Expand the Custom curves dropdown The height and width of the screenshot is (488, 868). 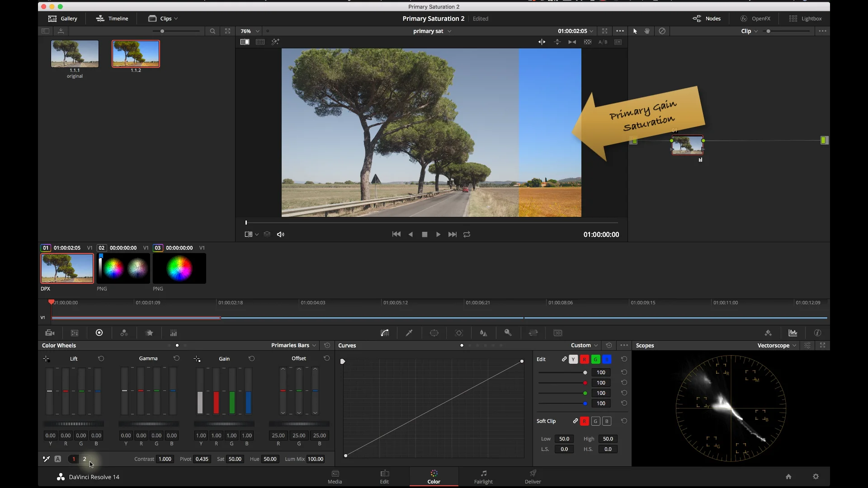coord(584,345)
